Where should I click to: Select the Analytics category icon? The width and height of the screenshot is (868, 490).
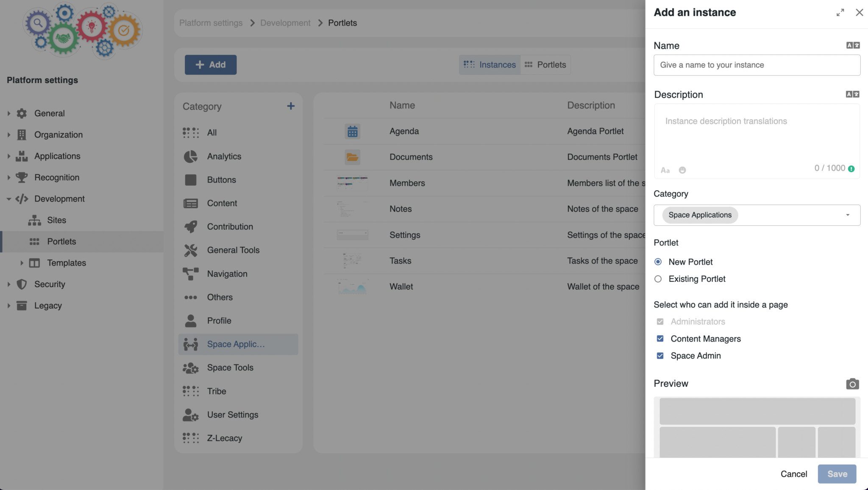click(191, 156)
